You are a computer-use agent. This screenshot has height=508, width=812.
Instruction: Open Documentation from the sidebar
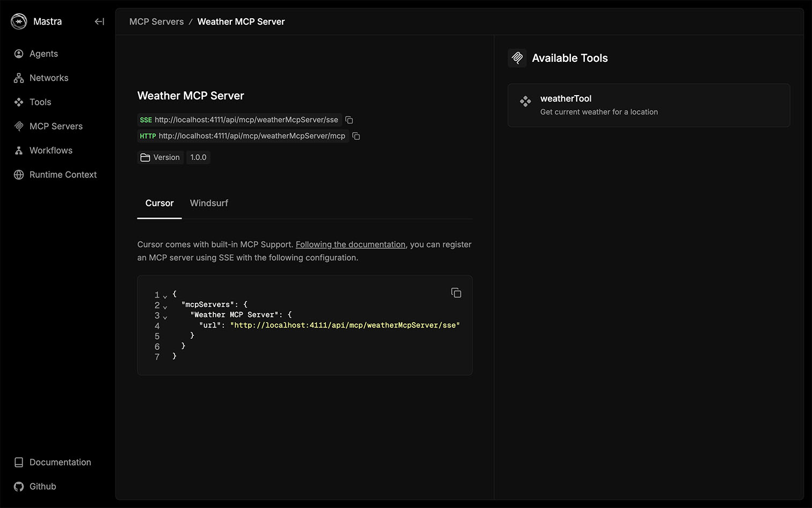60,462
